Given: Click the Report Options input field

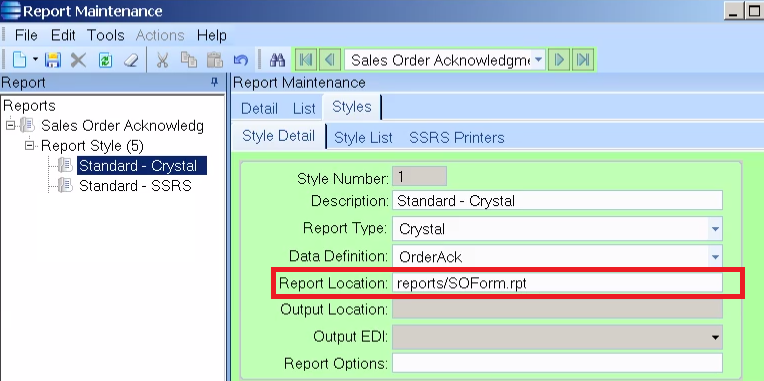Looking at the screenshot, I should pos(557,363).
